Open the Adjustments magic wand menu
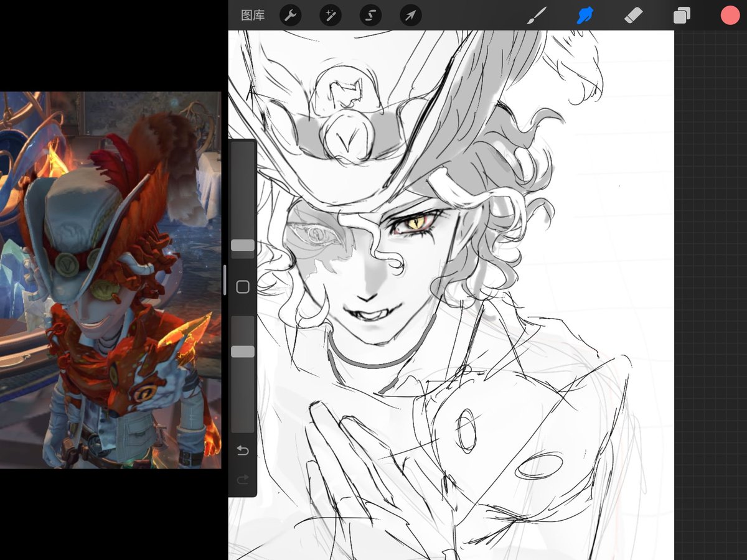747x560 pixels. (x=330, y=16)
